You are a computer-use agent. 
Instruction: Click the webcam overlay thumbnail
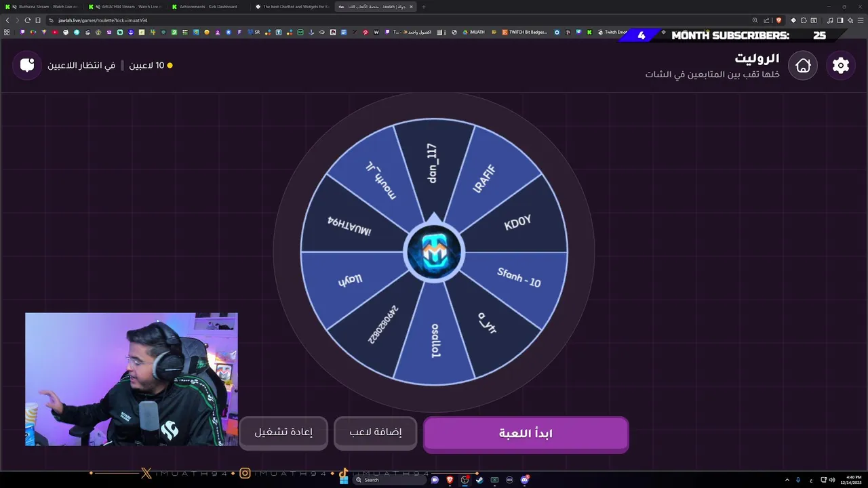[132, 379]
